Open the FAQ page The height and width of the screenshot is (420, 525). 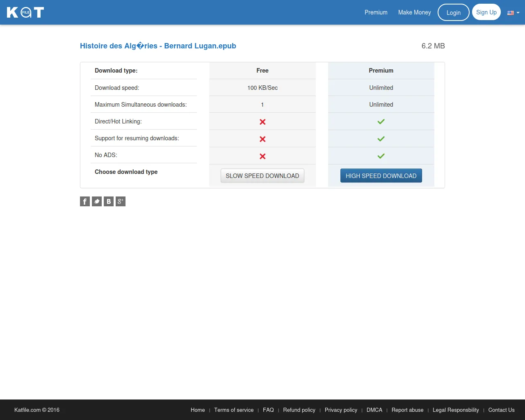coord(268,410)
